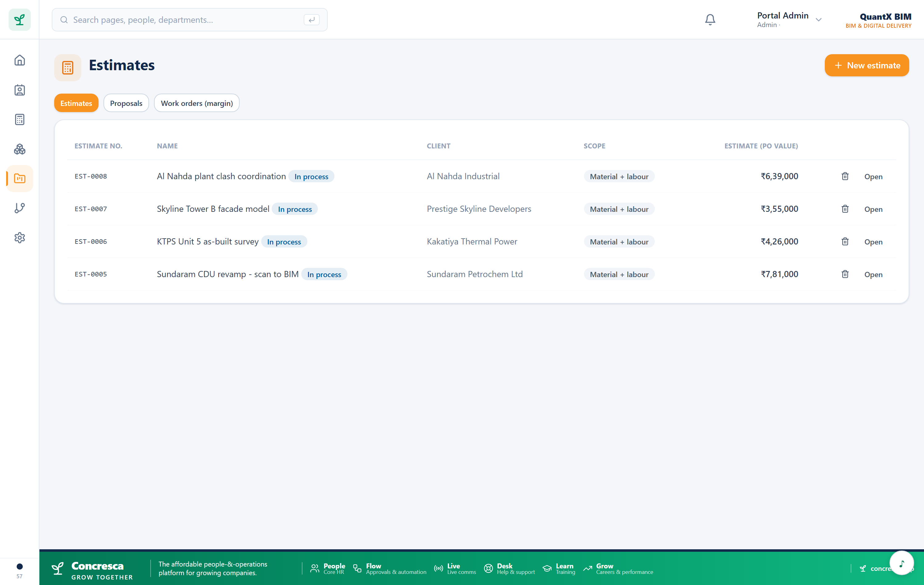This screenshot has height=585, width=924.
Task: Click the ₹7,81,000 estimate value
Action: click(x=779, y=274)
